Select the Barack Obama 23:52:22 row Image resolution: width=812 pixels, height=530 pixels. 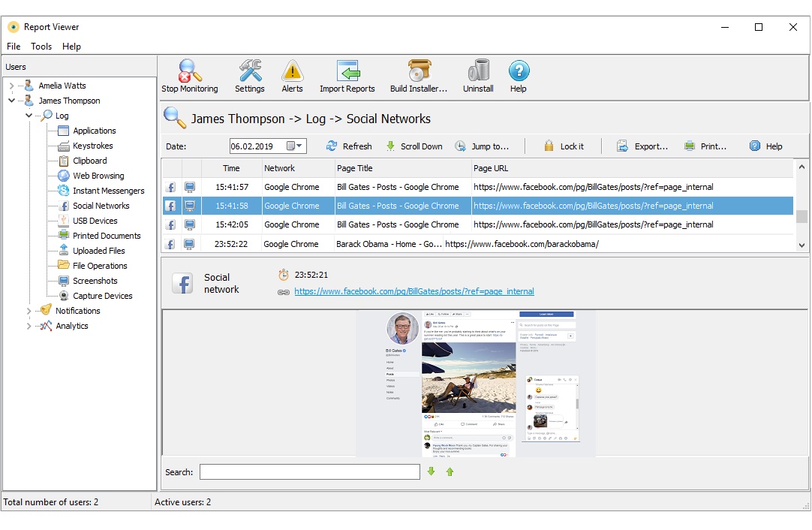point(477,243)
